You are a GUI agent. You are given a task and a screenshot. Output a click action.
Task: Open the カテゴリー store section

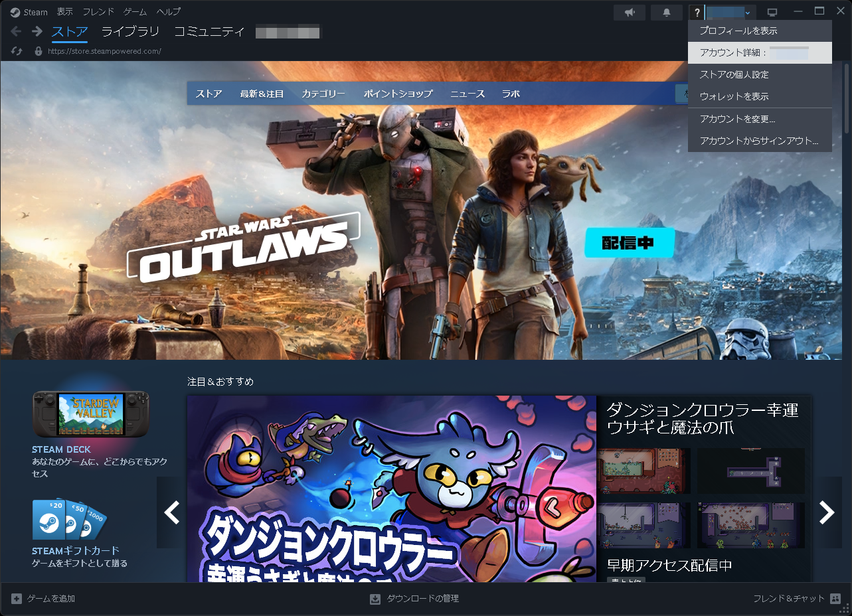(323, 94)
